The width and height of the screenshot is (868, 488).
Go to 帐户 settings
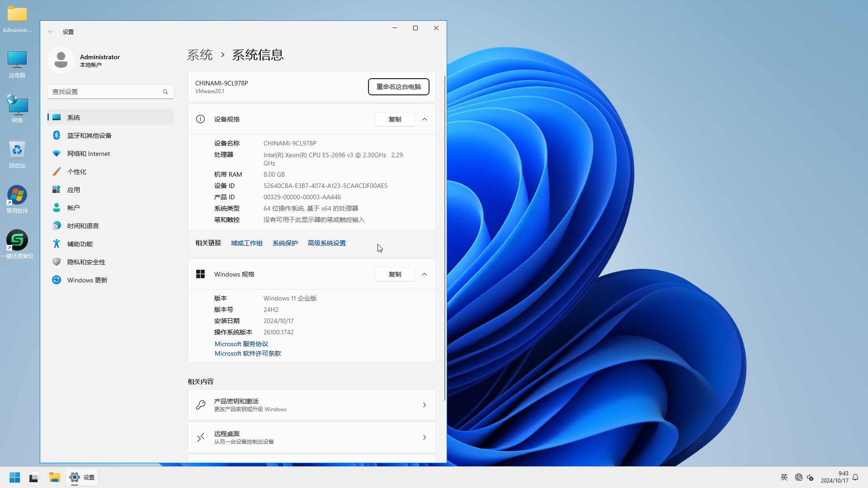pos(111,208)
